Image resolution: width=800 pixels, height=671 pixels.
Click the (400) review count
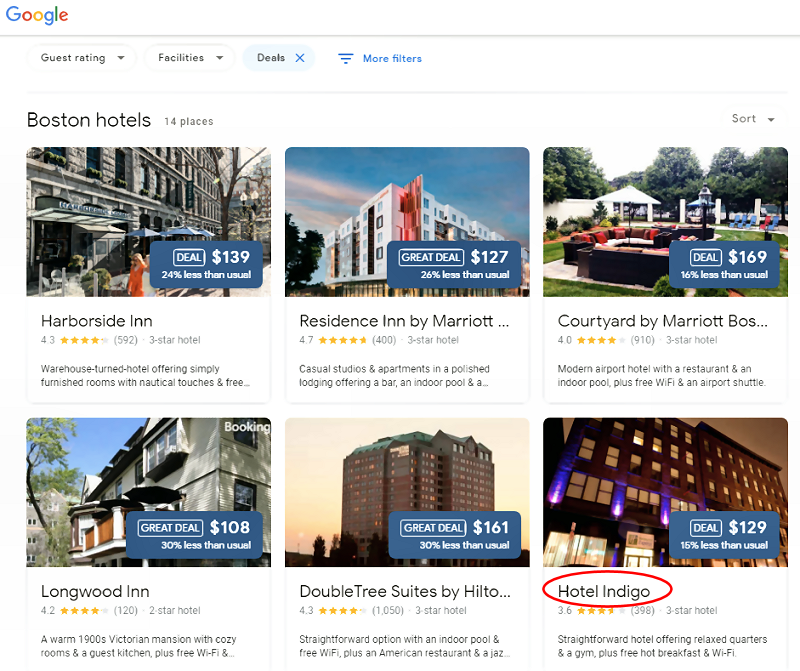tap(384, 340)
